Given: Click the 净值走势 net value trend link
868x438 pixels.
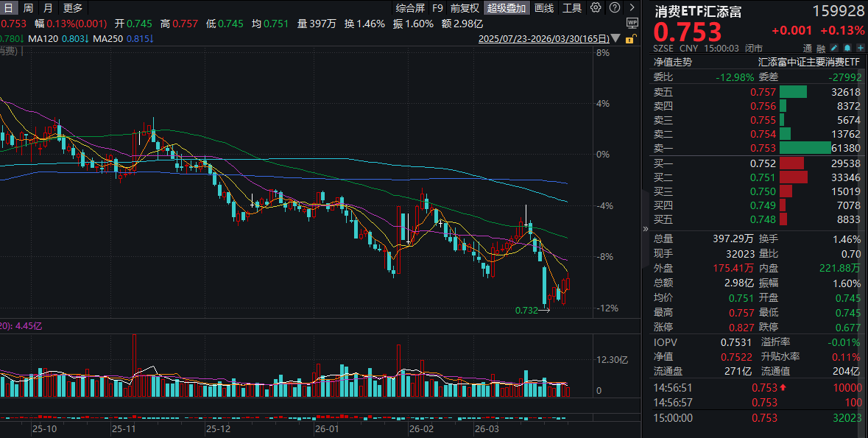Looking at the screenshot, I should point(672,62).
